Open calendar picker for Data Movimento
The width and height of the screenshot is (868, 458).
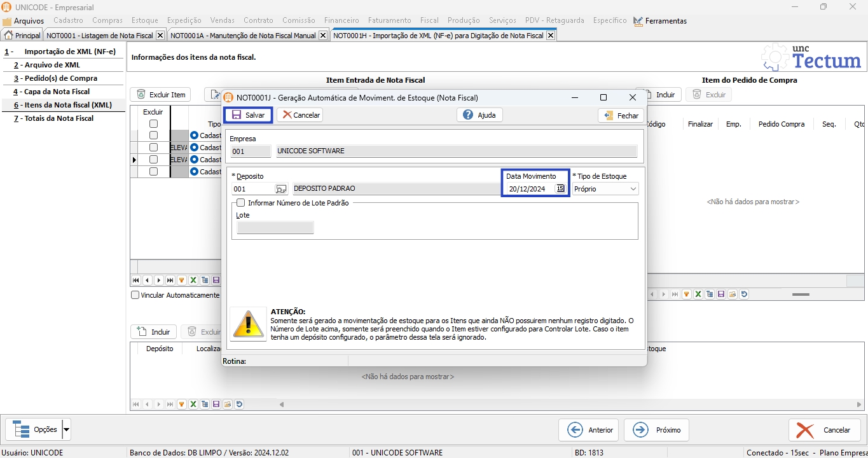pos(560,189)
